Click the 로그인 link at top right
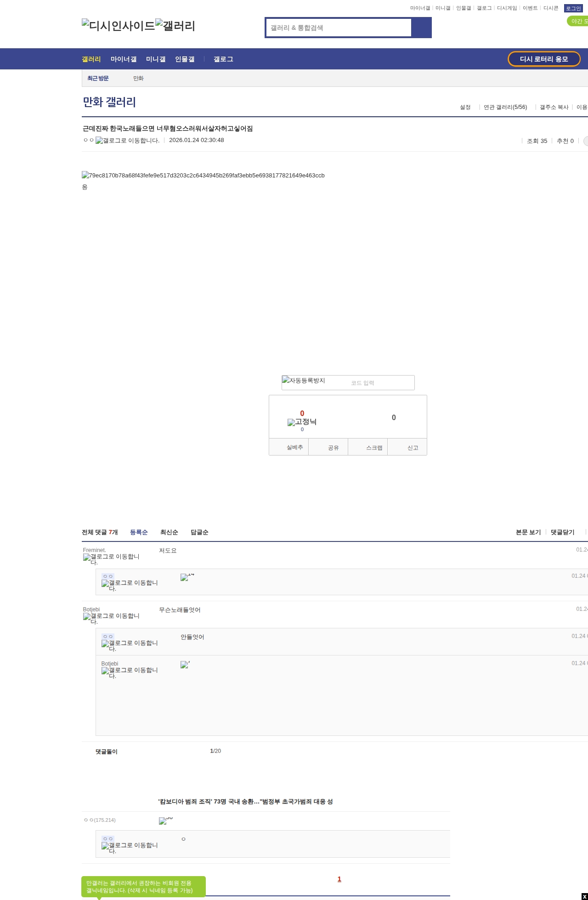The width and height of the screenshot is (588, 900). point(573,8)
